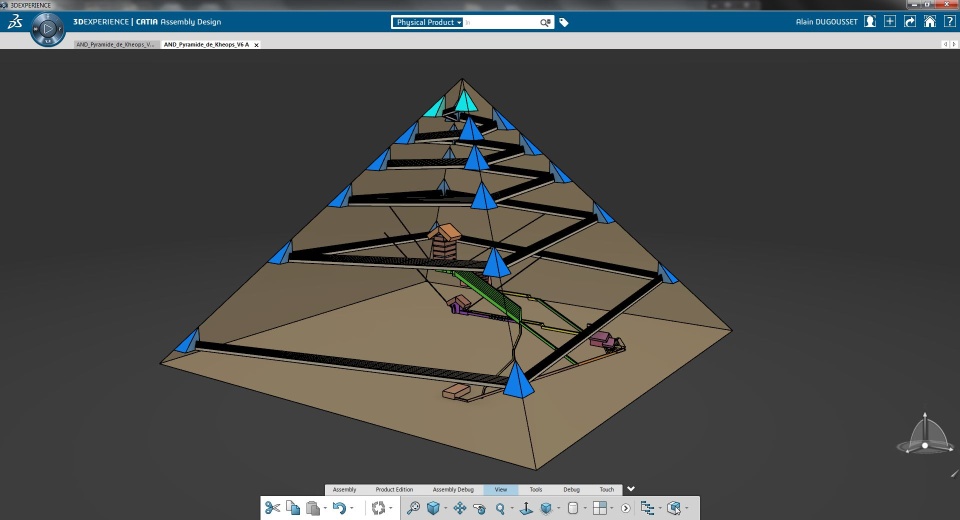Expand the multi-view layout arrow
Viewport: 960px width, 520px height.
(612, 508)
